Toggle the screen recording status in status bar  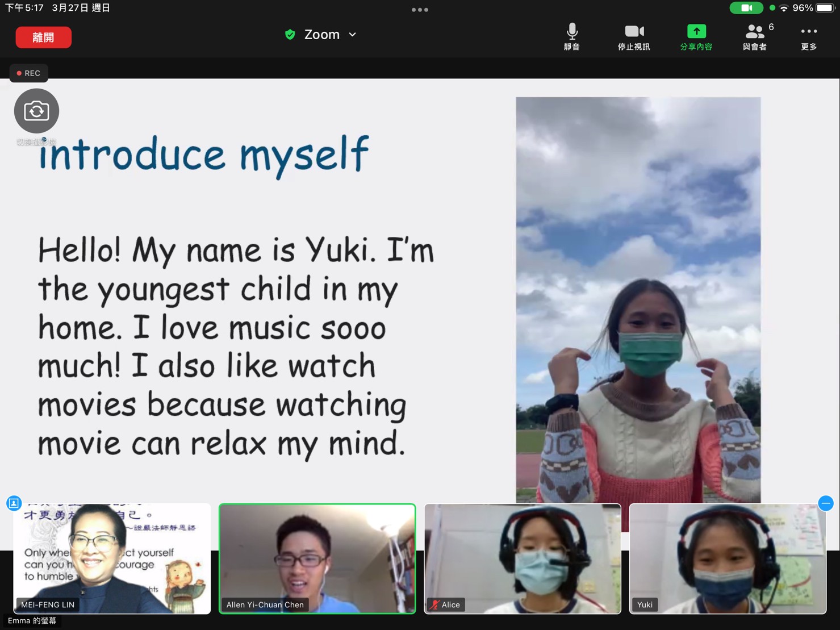click(x=747, y=8)
